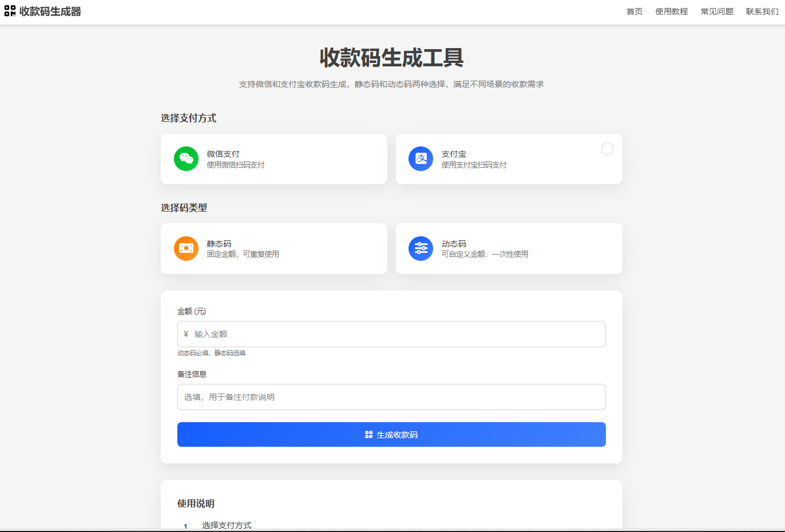Click the 收款码生成器 site title

[50, 11]
